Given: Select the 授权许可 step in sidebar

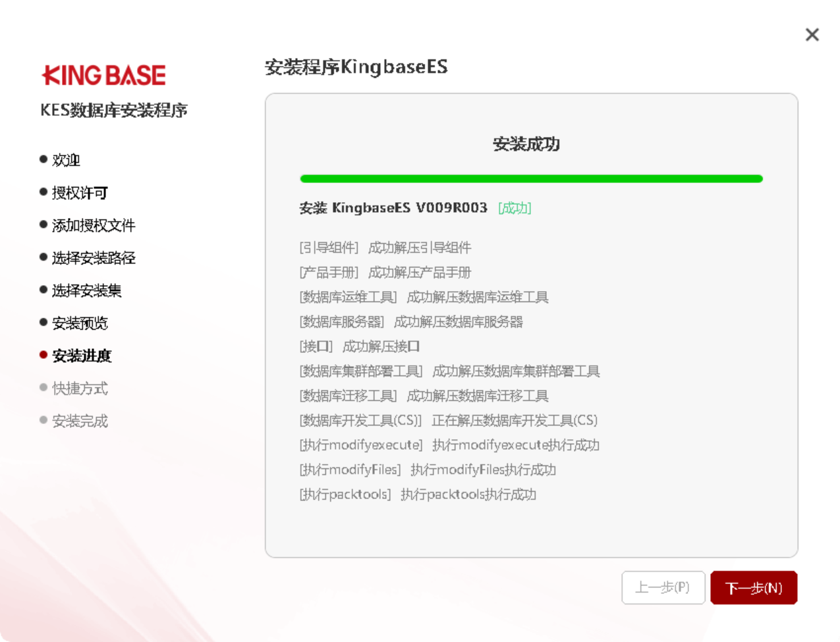Looking at the screenshot, I should coord(80,193).
